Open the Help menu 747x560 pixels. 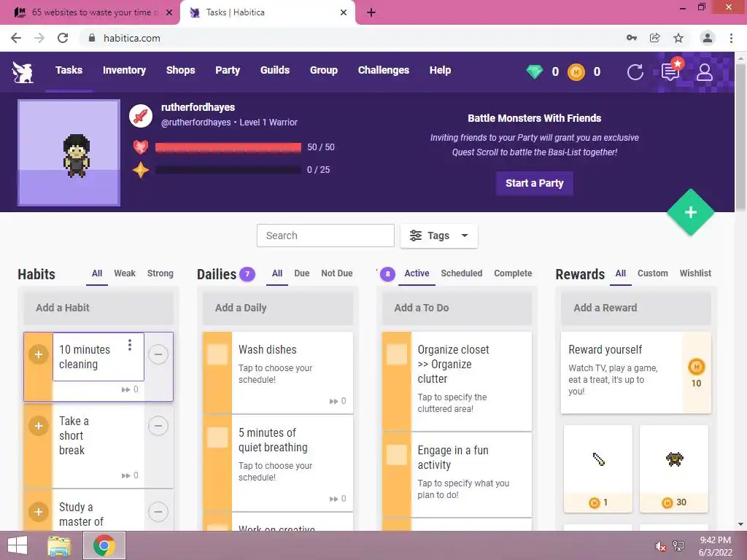click(440, 71)
